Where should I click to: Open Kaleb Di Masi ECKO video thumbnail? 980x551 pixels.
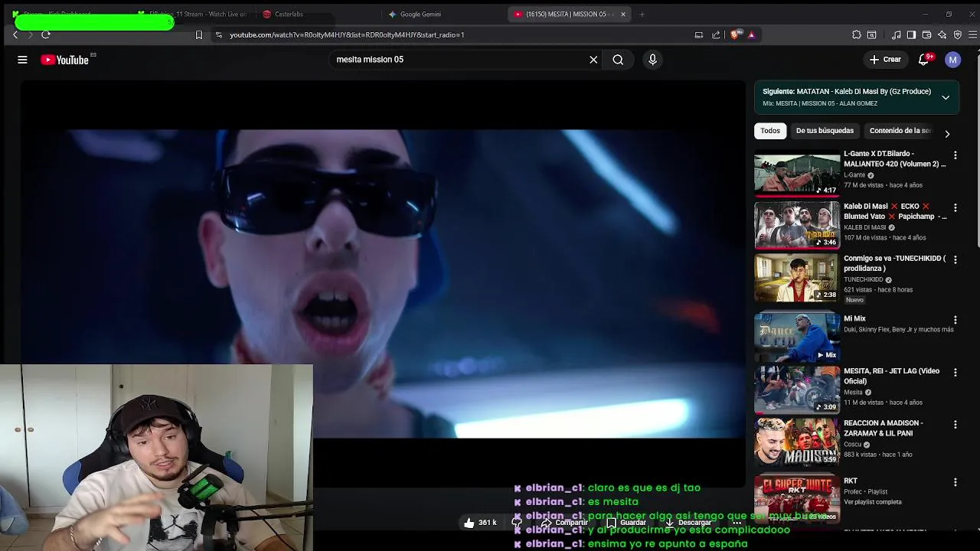(797, 227)
